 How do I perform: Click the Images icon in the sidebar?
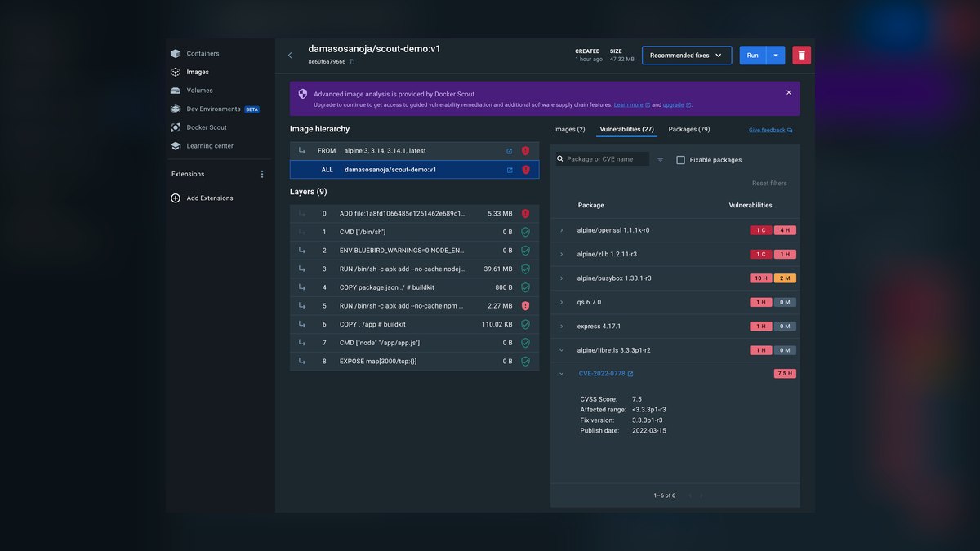176,72
